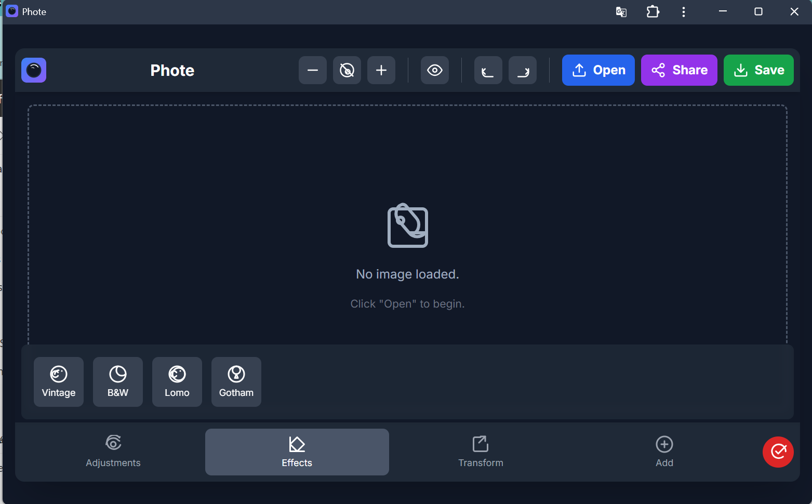Apply the B&W effect
Screen dimensions: 812x504
(118, 382)
